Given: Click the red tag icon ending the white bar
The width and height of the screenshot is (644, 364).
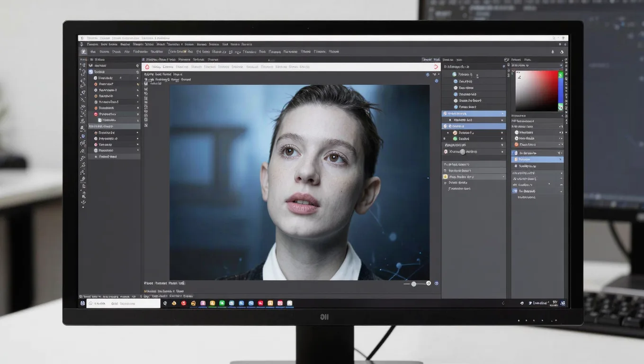Looking at the screenshot, I should (436, 67).
